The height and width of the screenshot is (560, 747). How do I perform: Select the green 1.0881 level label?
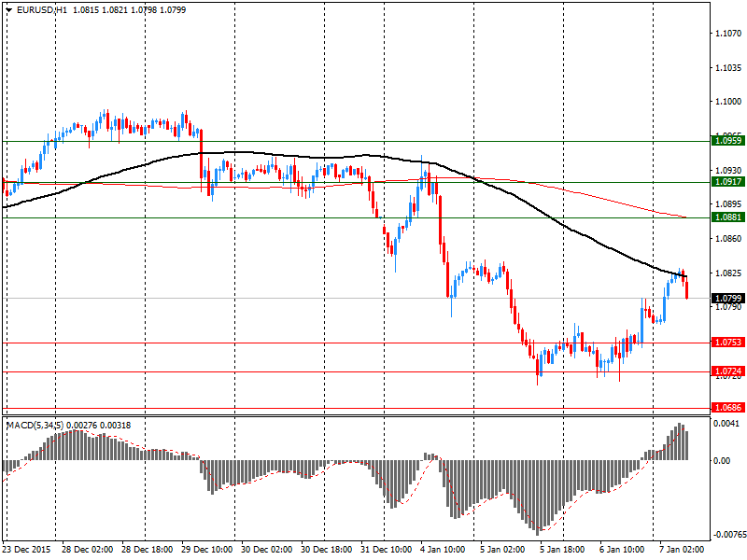pos(728,217)
